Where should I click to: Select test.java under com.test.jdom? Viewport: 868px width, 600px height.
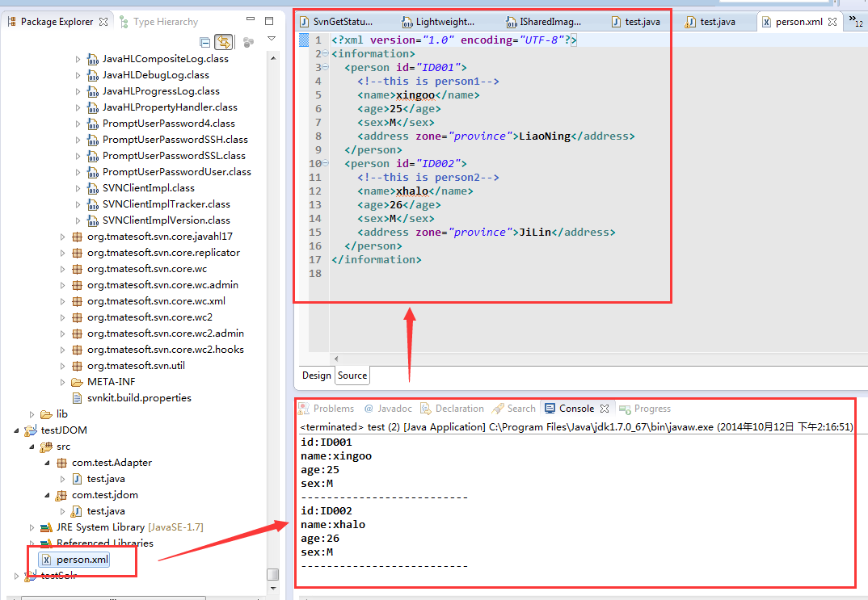106,511
